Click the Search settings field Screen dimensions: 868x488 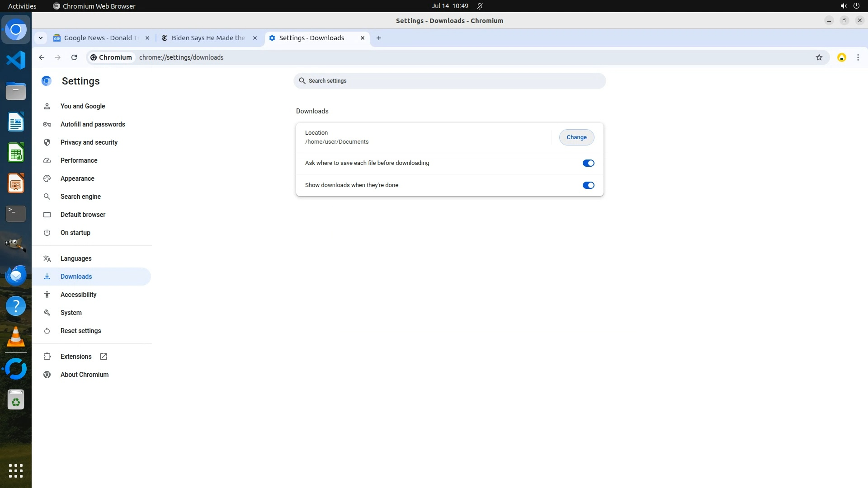pyautogui.click(x=449, y=81)
